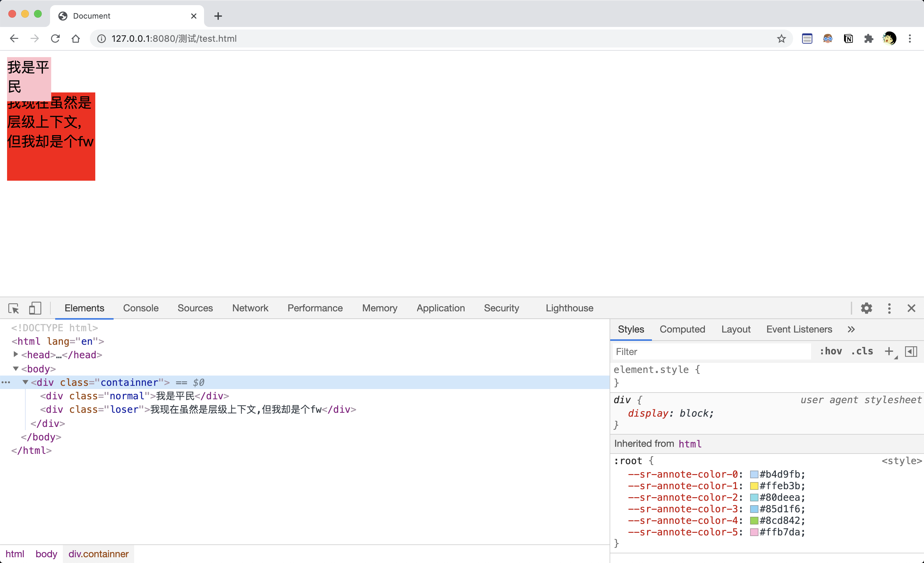Viewport: 924px width, 563px height.
Task: Toggle the :hov element state panel
Action: (x=831, y=351)
